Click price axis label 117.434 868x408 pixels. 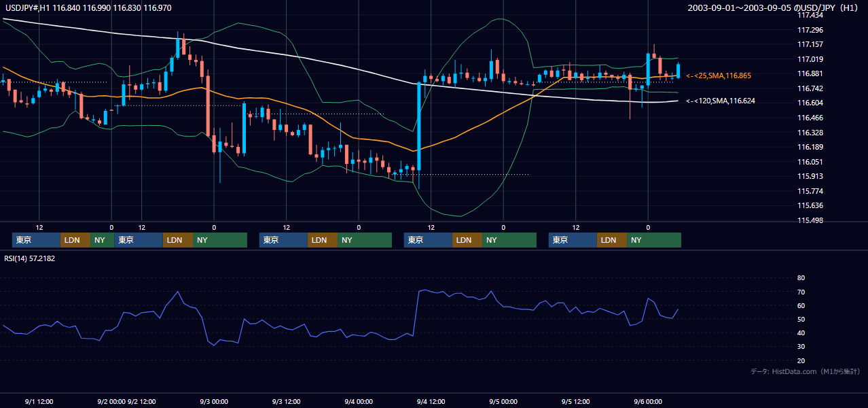tap(810, 15)
